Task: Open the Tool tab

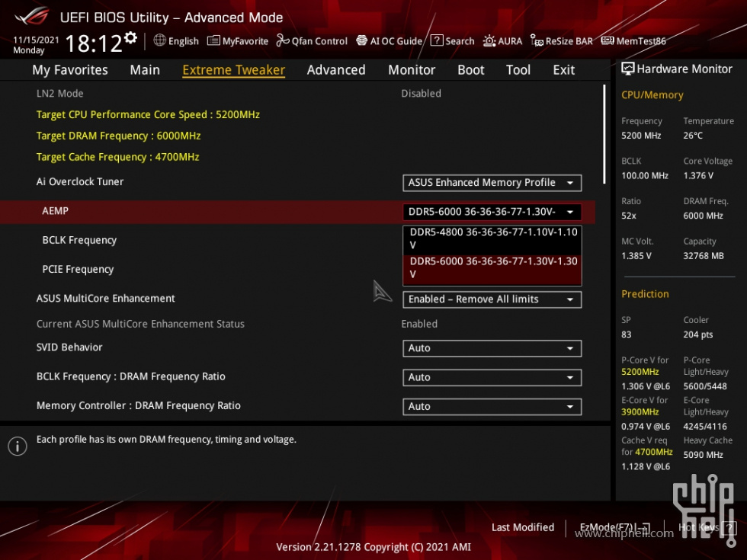Action: tap(518, 70)
